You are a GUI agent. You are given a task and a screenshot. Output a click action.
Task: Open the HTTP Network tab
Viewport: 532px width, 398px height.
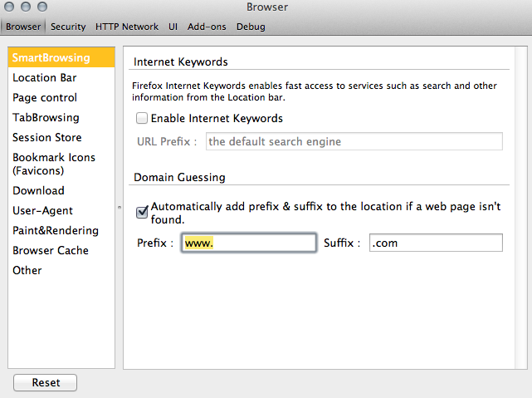point(126,27)
